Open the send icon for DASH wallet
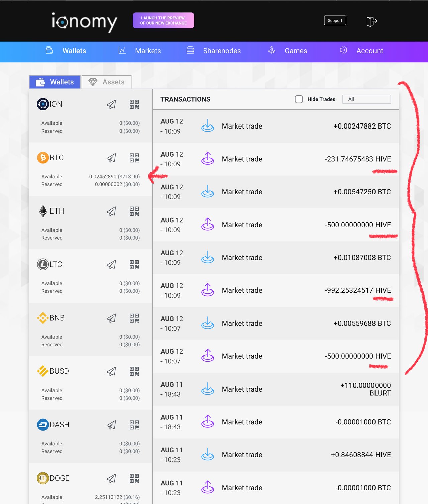Screen dimensions: 428x504 tap(111, 425)
